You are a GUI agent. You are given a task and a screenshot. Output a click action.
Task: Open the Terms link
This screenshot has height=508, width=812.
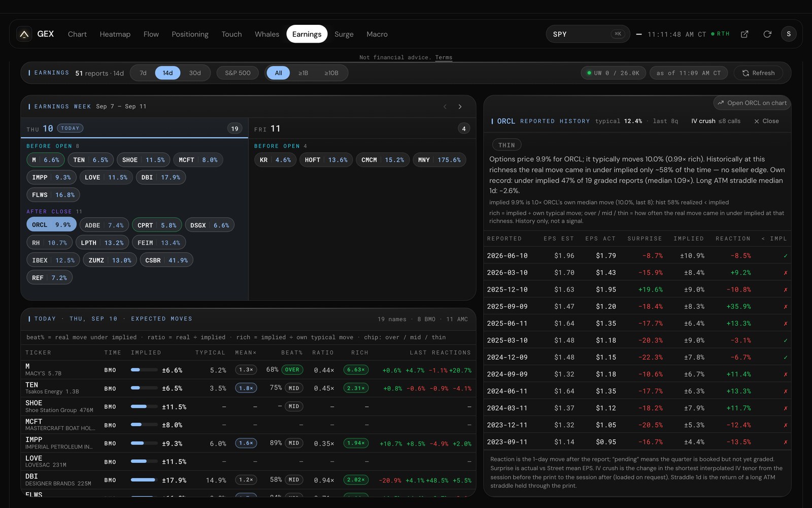(x=444, y=57)
